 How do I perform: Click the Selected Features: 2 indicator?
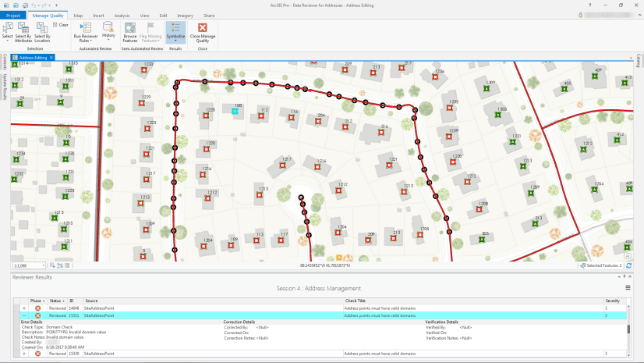(x=601, y=265)
